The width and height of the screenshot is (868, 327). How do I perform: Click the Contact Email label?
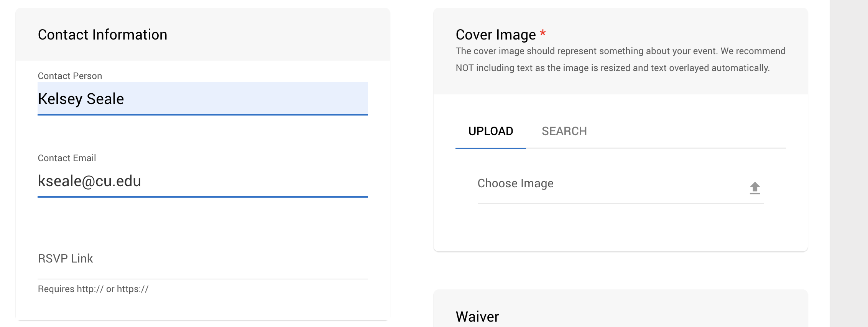(x=67, y=158)
